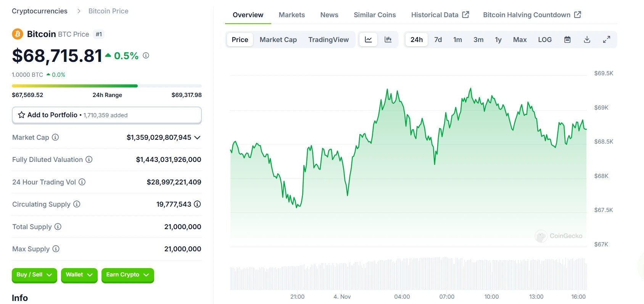
Task: Open the Similar Coins tab
Action: 375,15
